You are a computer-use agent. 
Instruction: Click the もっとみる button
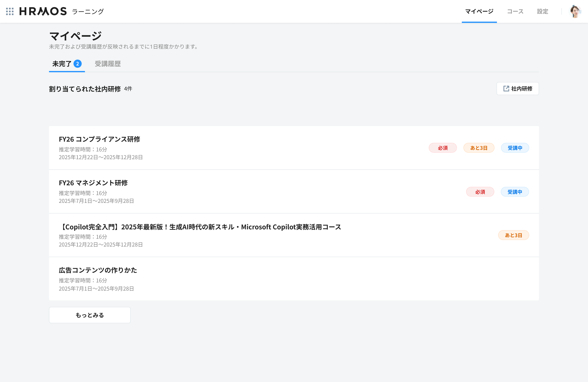click(90, 315)
